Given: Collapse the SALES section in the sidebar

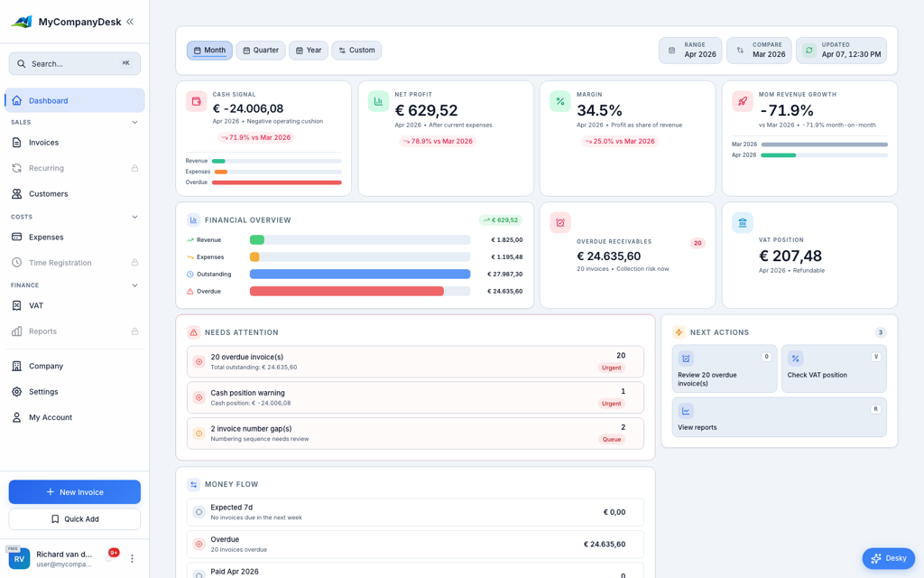Looking at the screenshot, I should pos(134,122).
